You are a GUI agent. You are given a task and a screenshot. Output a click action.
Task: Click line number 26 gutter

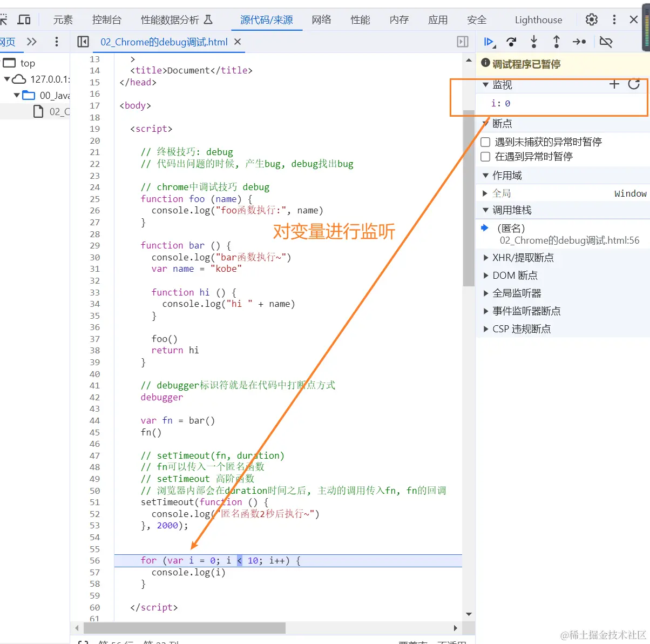pyautogui.click(x=95, y=210)
